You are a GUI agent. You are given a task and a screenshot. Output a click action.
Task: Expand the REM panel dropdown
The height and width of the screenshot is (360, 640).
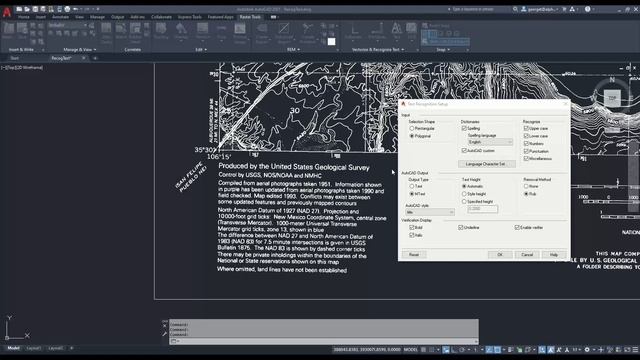pyautogui.click(x=293, y=50)
